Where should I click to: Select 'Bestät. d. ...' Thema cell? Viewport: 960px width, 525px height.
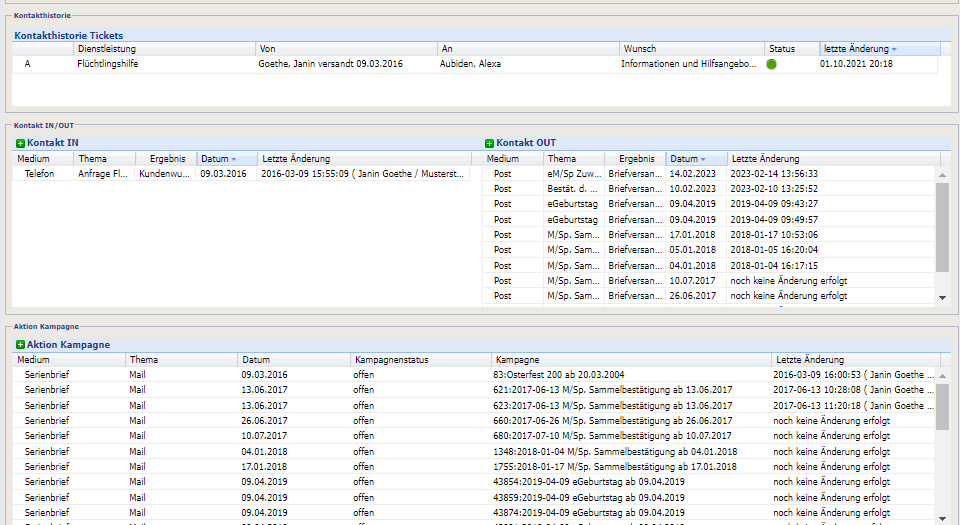[572, 188]
